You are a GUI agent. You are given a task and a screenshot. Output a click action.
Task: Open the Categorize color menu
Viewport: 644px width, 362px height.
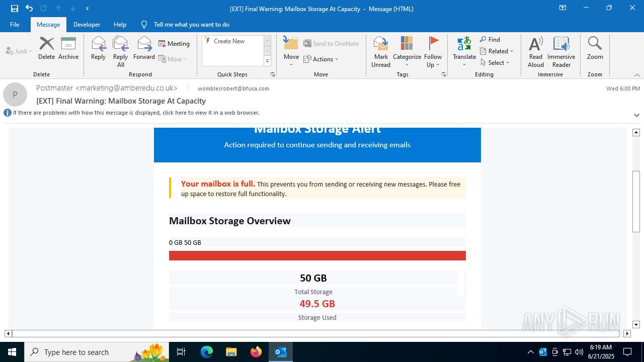point(407,52)
